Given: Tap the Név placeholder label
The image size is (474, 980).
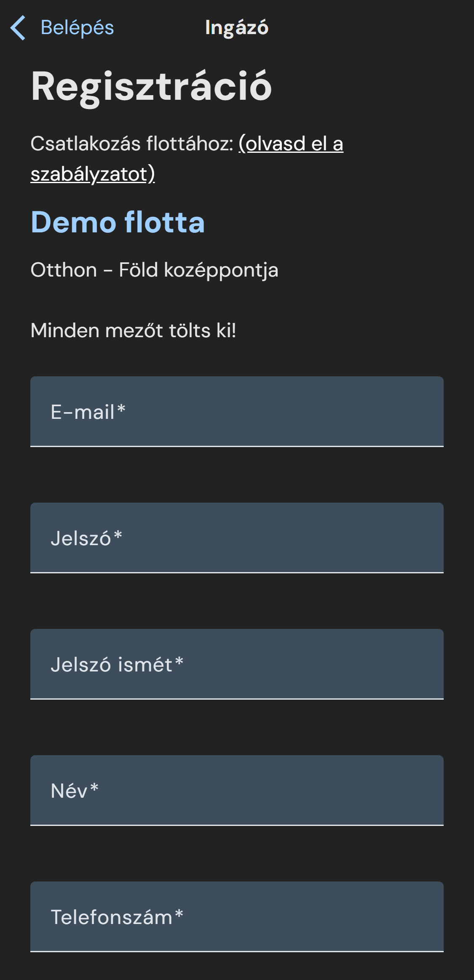Looking at the screenshot, I should click(69, 791).
